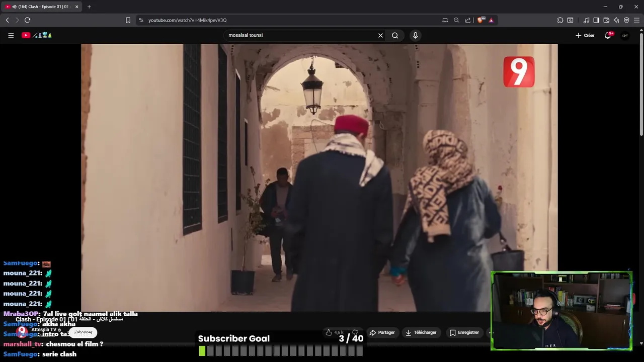Image resolution: width=644 pixels, height=362 pixels.
Task: Go forward with the browser forward arrow
Action: (17, 20)
